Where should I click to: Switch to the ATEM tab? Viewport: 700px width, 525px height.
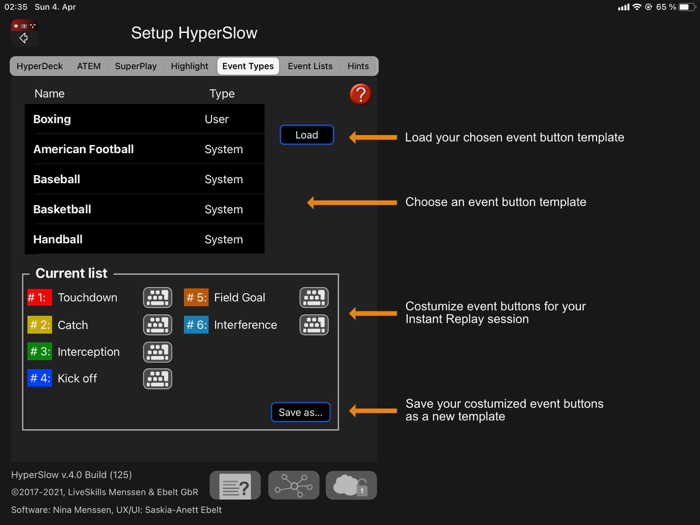[x=89, y=66]
